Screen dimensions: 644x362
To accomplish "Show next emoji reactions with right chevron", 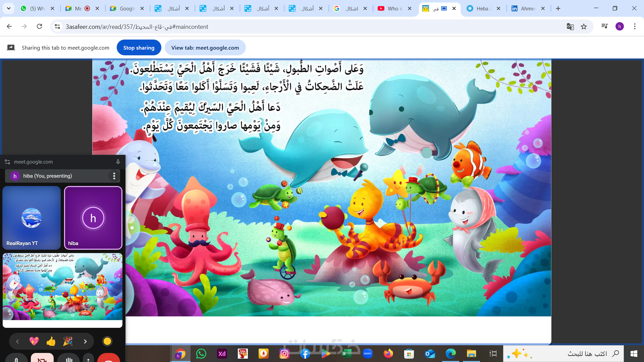I will pyautogui.click(x=85, y=341).
